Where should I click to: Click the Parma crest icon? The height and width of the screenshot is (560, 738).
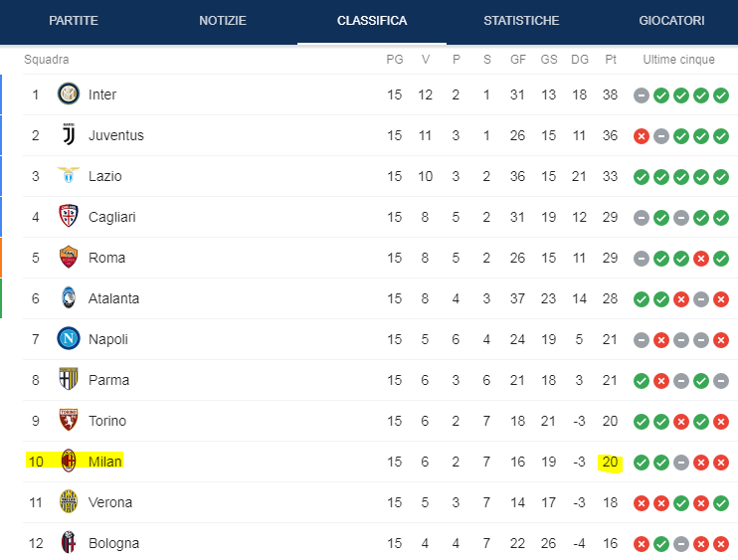click(68, 380)
